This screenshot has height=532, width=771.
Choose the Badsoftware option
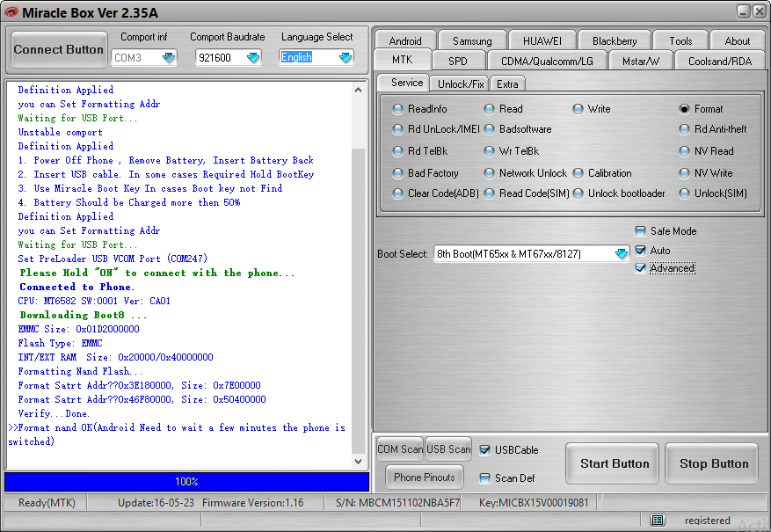[x=490, y=129]
